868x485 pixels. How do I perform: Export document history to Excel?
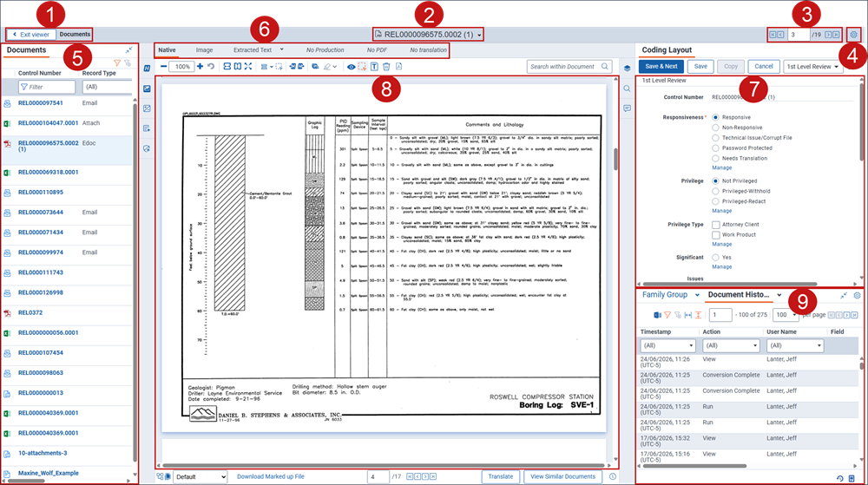pos(657,315)
